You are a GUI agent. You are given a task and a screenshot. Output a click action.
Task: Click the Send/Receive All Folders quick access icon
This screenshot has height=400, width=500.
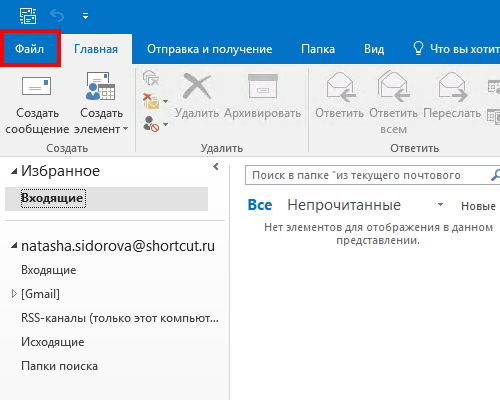tap(28, 16)
